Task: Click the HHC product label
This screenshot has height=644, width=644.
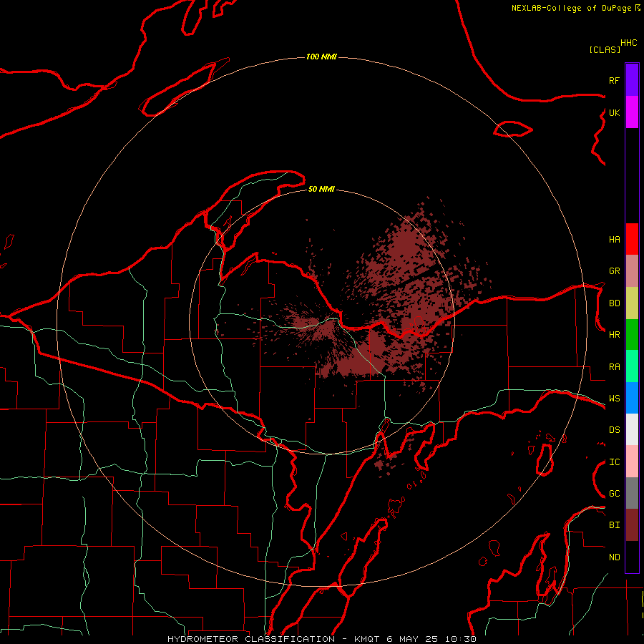Action: click(629, 43)
